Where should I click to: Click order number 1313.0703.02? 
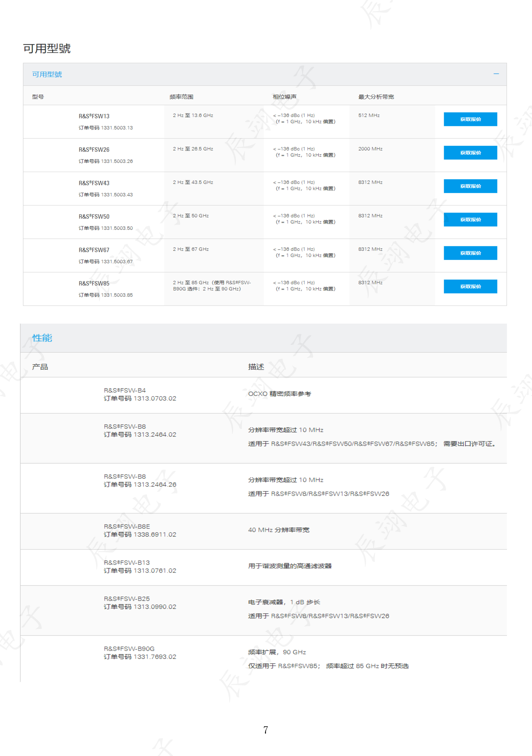[155, 398]
